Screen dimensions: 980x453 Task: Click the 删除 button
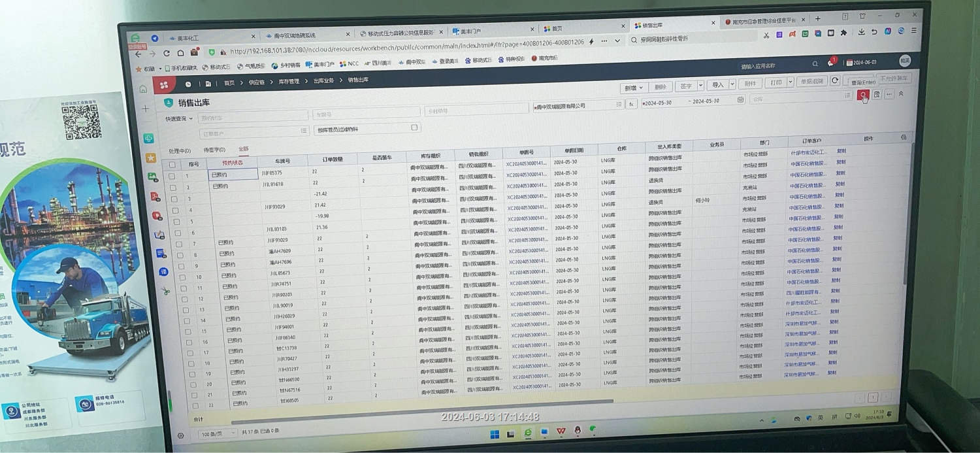pyautogui.click(x=661, y=87)
